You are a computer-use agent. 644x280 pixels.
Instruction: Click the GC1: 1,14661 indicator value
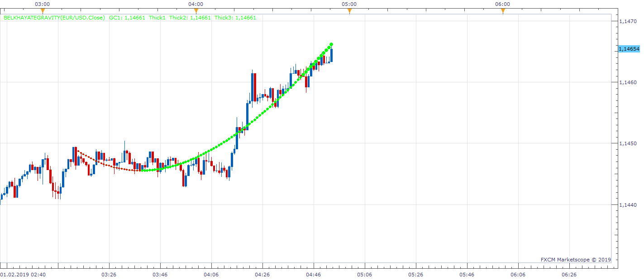(x=127, y=18)
